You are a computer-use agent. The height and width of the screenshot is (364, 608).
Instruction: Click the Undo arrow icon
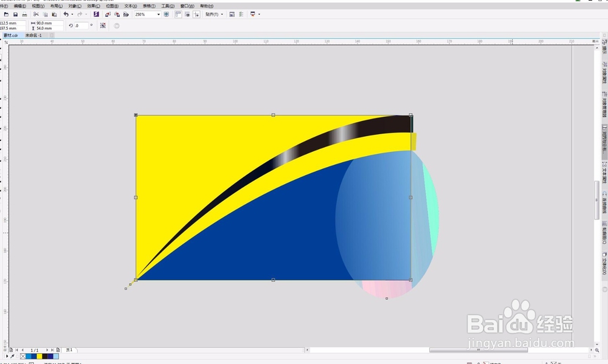click(66, 15)
